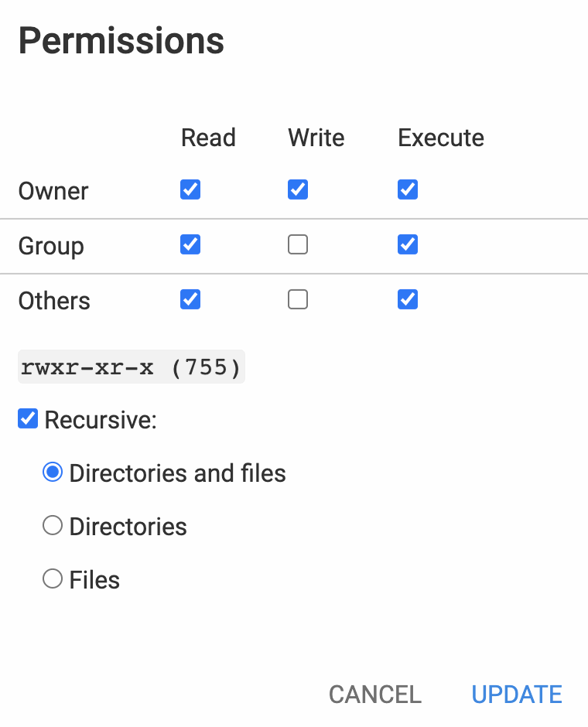The width and height of the screenshot is (588, 727).
Task: Disable Execute permission for Others
Action: pos(408,299)
